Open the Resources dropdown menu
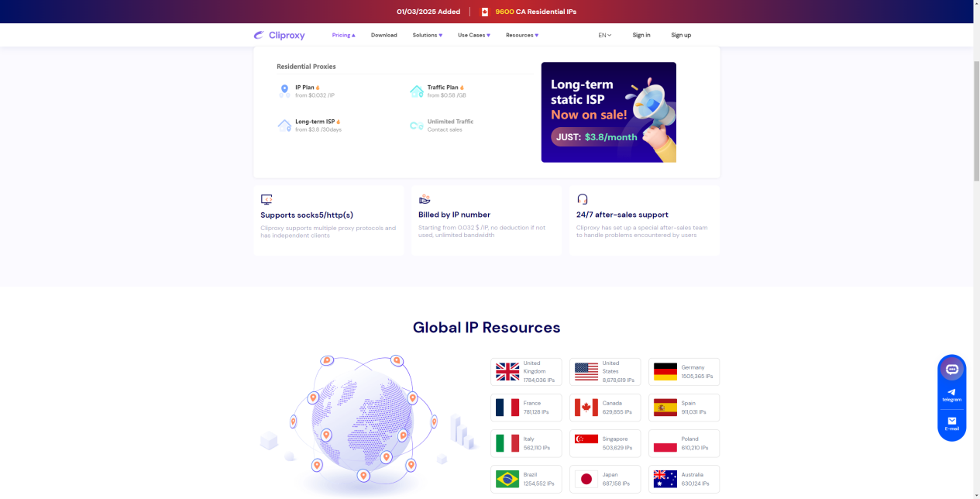The width and height of the screenshot is (980, 499). 521,35
